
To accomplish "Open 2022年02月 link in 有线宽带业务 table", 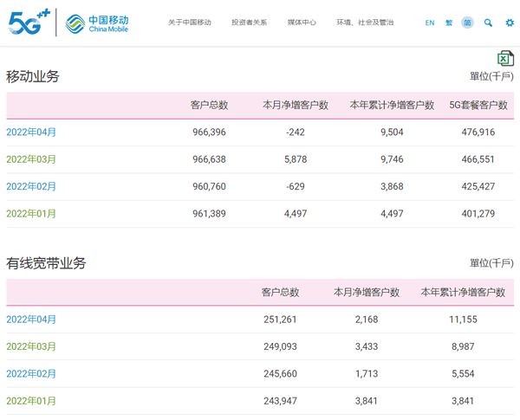I will tap(31, 374).
